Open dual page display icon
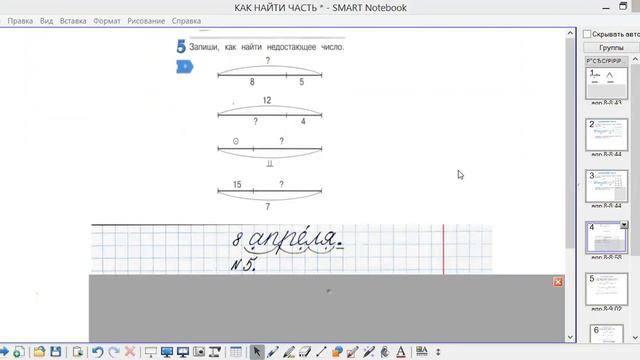Viewport: 640px width, 360px height. [182, 351]
